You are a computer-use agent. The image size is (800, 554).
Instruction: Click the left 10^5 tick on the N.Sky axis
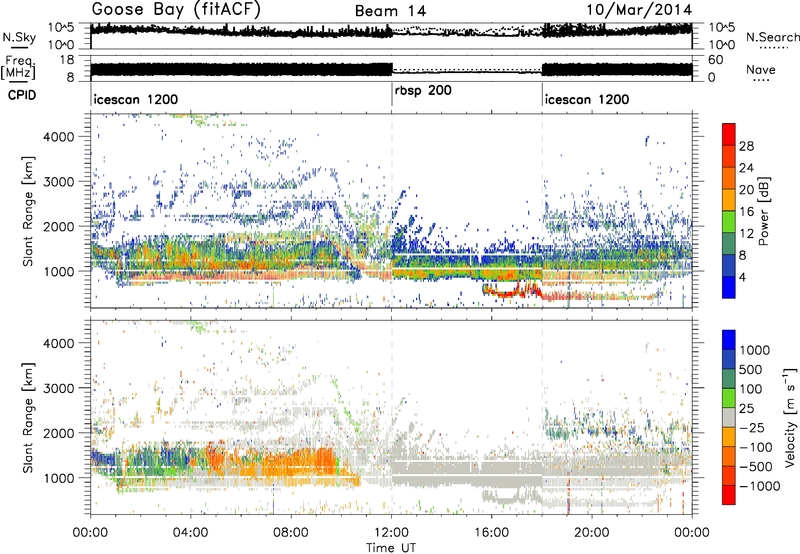click(61, 27)
